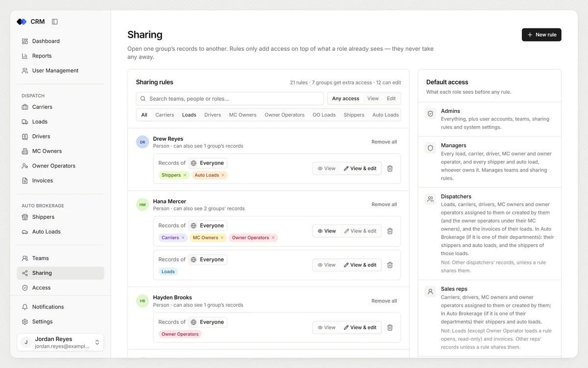Viewport: 588px width, 368px height.
Task: Switch to the Loads filter tab
Action: click(x=189, y=115)
